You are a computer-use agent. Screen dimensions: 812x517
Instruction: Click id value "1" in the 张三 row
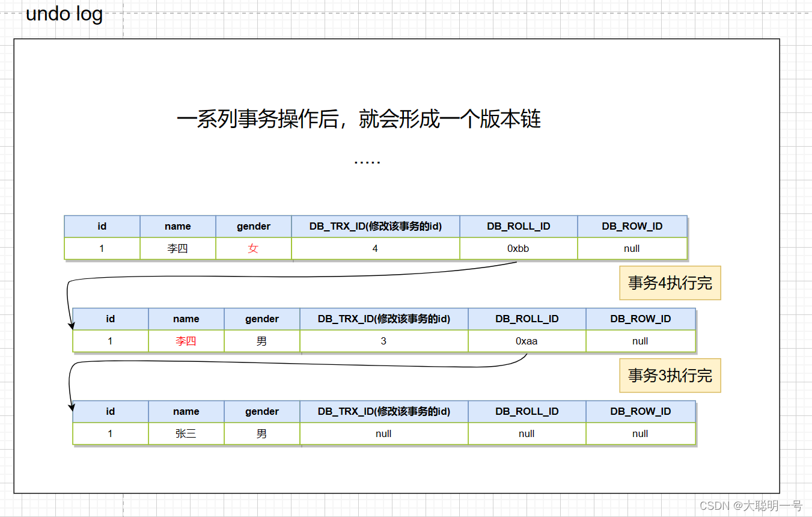click(x=111, y=433)
